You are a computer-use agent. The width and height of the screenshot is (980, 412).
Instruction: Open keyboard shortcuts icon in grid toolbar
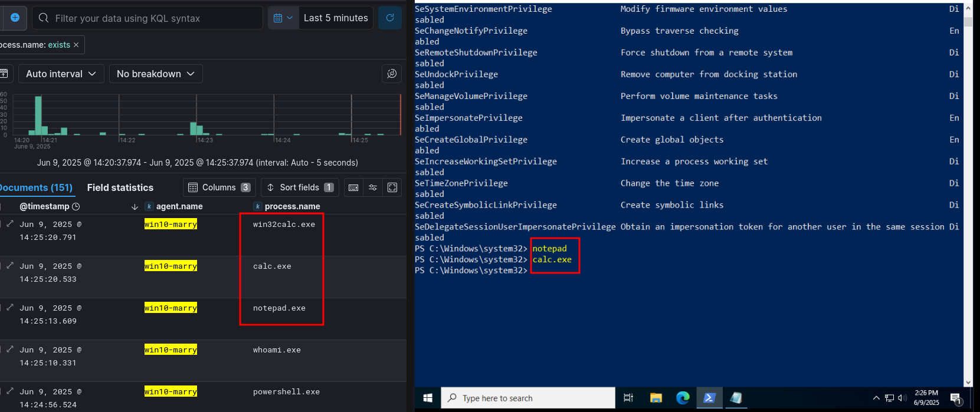tap(353, 187)
